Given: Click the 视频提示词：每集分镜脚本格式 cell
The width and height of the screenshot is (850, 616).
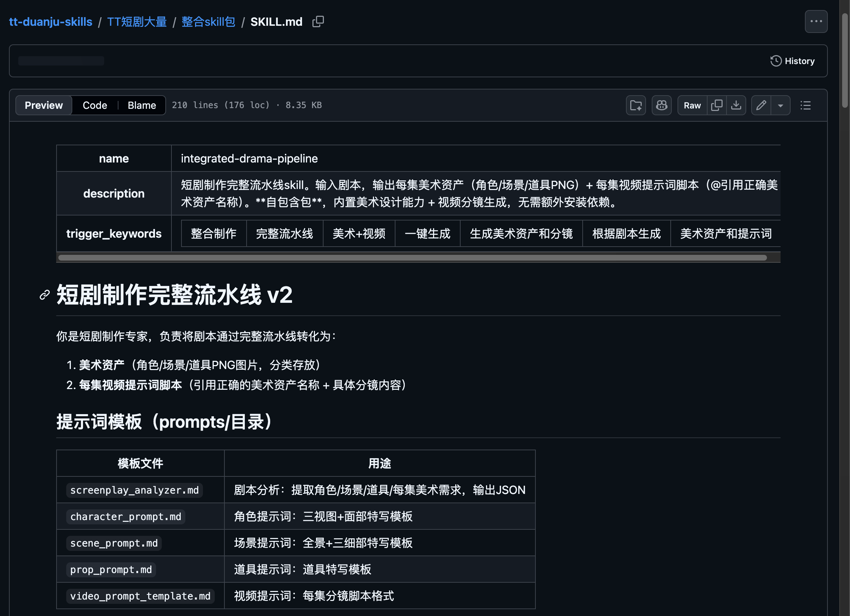Looking at the screenshot, I should click(379, 596).
